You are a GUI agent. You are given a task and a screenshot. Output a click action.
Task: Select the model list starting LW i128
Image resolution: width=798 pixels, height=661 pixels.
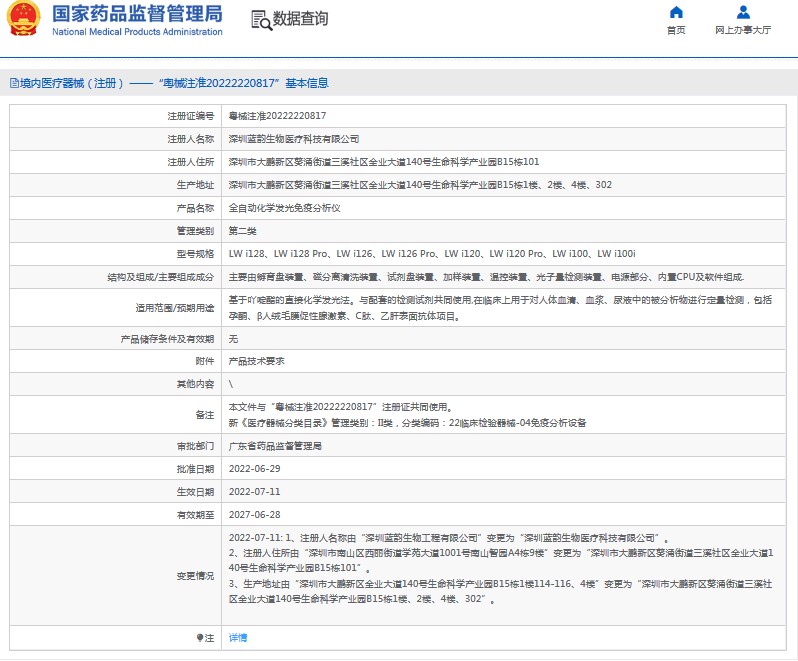coord(432,253)
